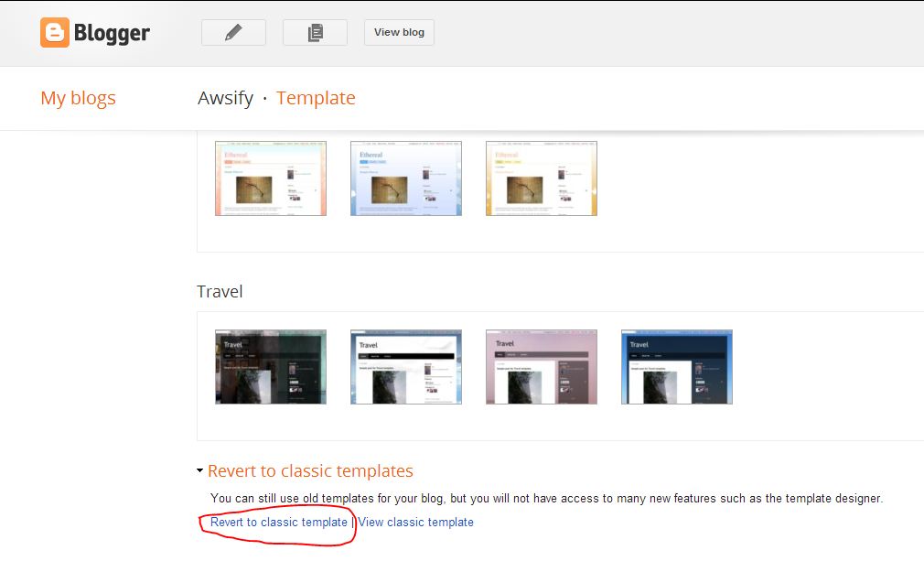
Task: Open View classic template
Action: pos(416,522)
